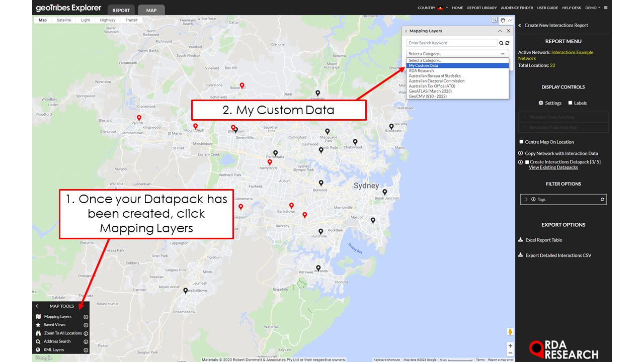
Task: Click View Existing Datapacks link
Action: pyautogui.click(x=553, y=167)
